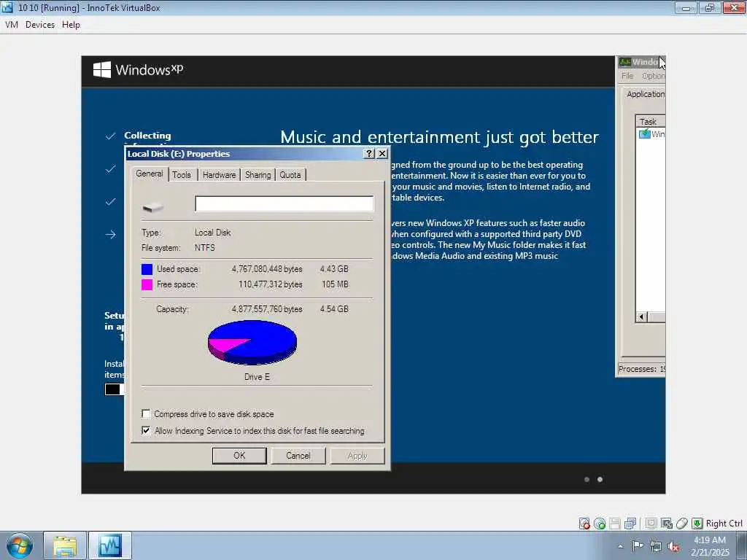Click the Help question mark button
The image size is (747, 560).
(368, 153)
